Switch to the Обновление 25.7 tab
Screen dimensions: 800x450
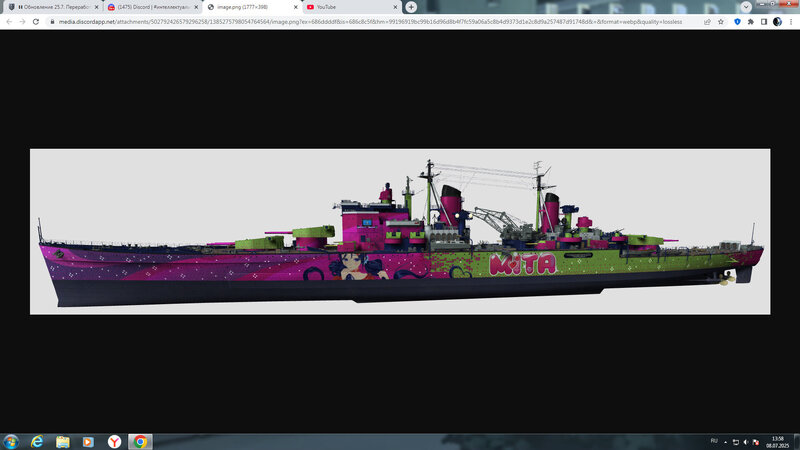[x=54, y=7]
